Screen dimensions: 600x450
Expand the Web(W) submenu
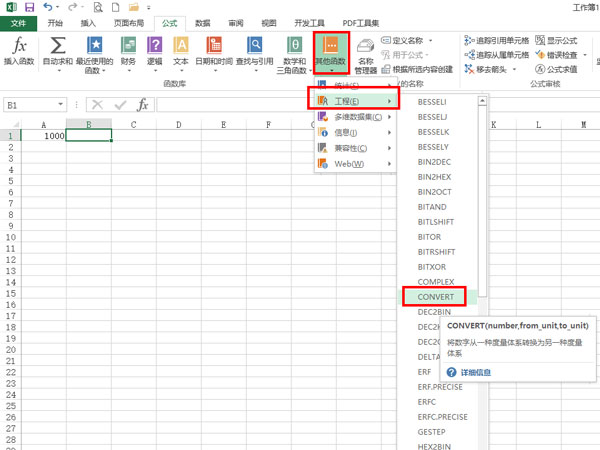click(x=352, y=163)
